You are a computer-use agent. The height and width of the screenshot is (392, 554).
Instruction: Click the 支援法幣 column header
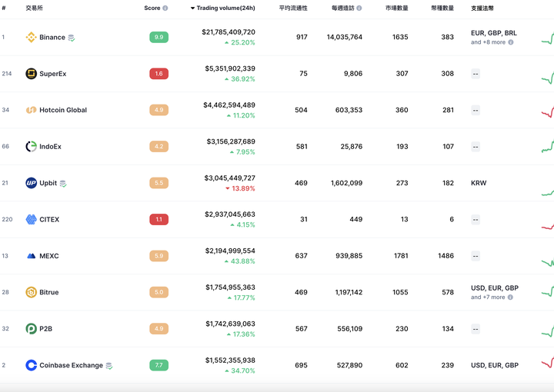click(x=482, y=8)
